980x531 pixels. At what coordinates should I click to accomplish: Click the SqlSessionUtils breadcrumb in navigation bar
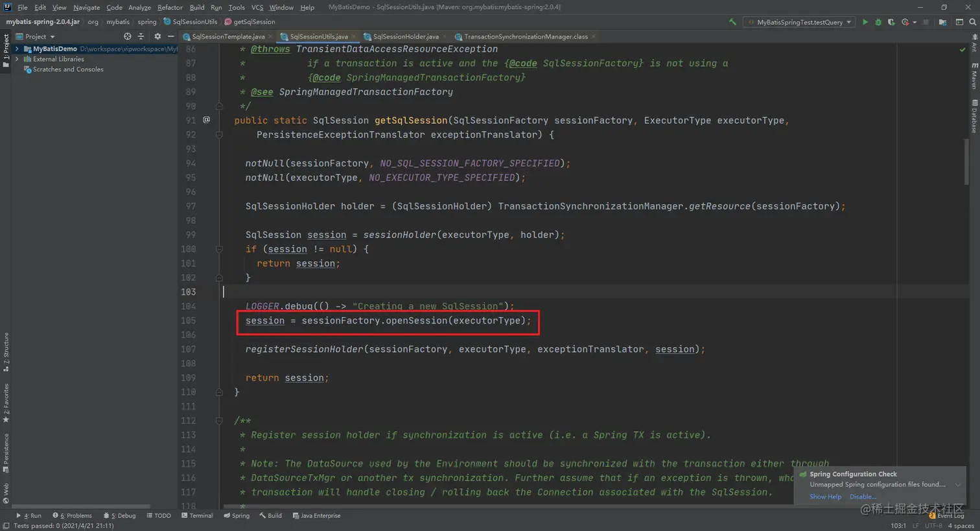190,21
